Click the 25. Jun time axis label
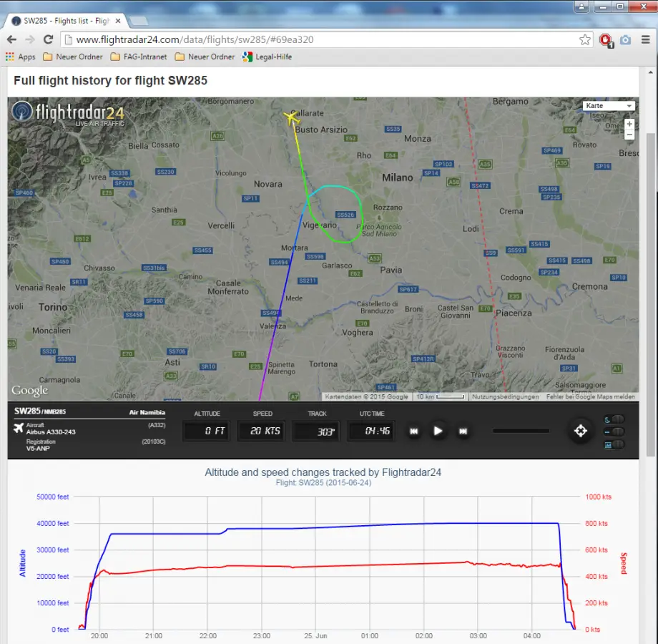This screenshot has width=658, height=644. tap(315, 636)
